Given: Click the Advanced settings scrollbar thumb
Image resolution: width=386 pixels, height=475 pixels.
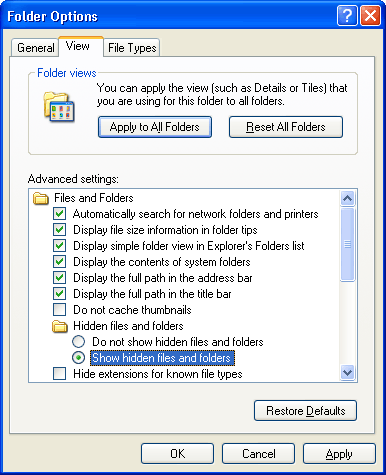Looking at the screenshot, I should (x=347, y=244).
